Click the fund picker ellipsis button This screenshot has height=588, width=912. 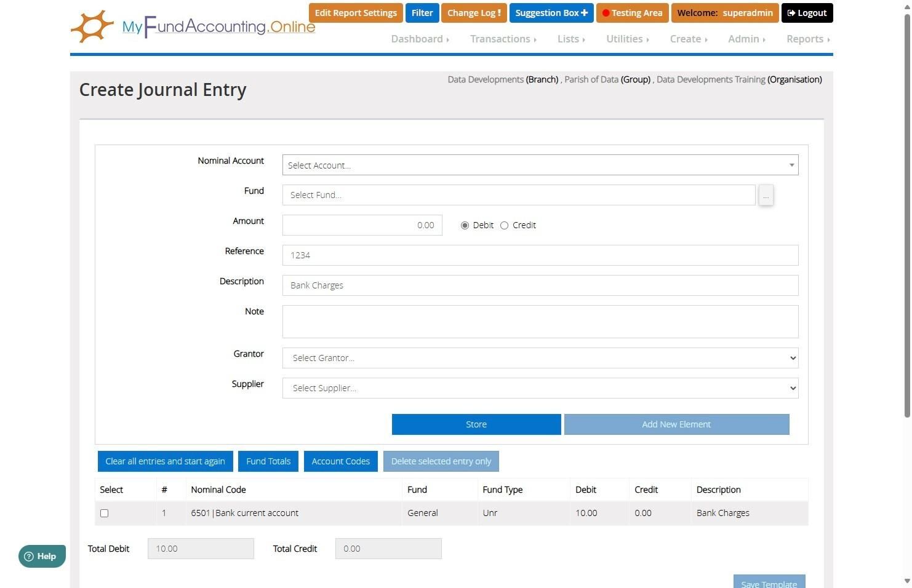pos(766,195)
